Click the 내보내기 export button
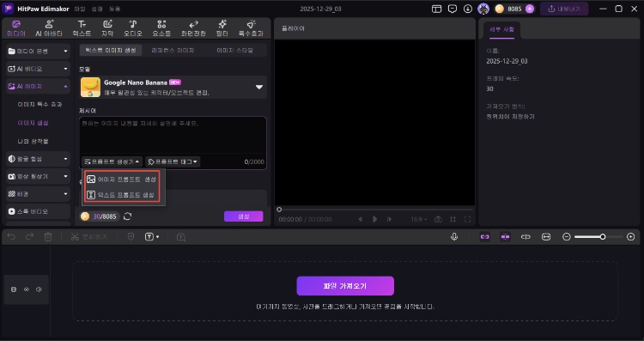 tap(564, 9)
